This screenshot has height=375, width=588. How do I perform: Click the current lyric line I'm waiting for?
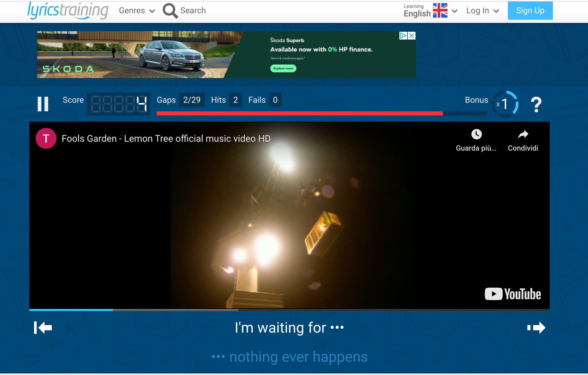pyautogui.click(x=289, y=327)
